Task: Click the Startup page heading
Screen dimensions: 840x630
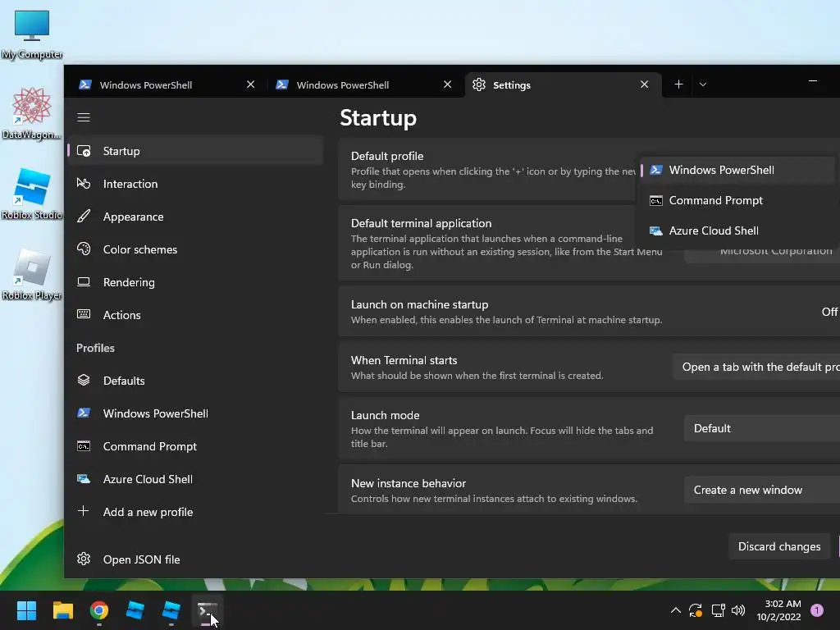Action: (378, 118)
